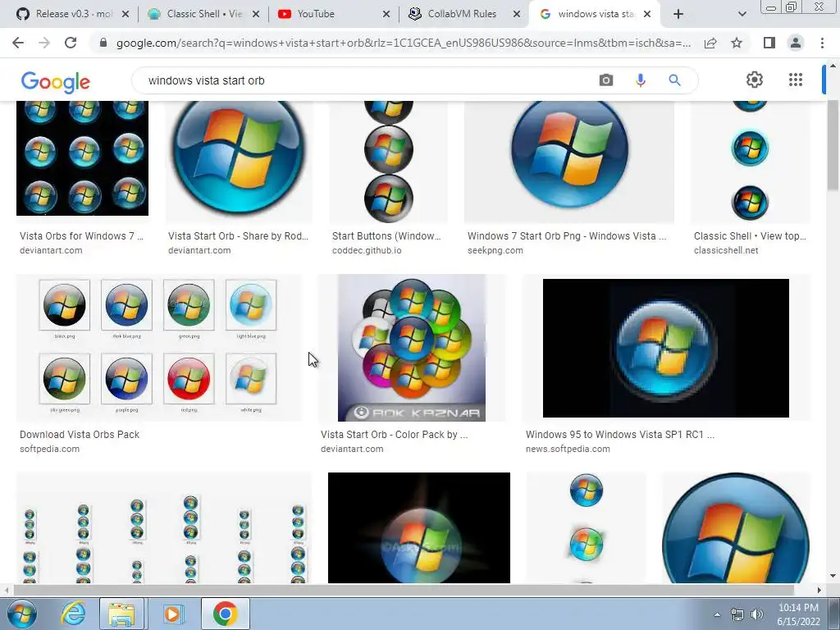Open the Vista Start Orb Share by Rod image
The height and width of the screenshot is (630, 840).
[x=239, y=162]
